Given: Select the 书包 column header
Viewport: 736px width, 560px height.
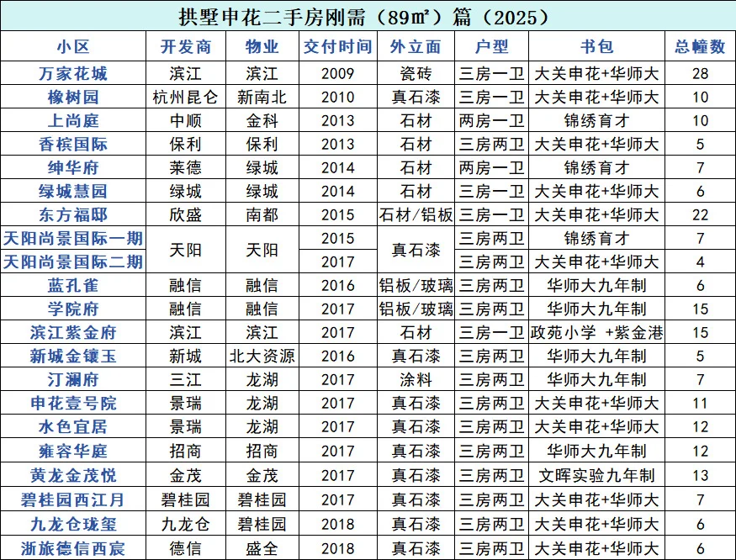Looking at the screenshot, I should pyautogui.click(x=596, y=46).
